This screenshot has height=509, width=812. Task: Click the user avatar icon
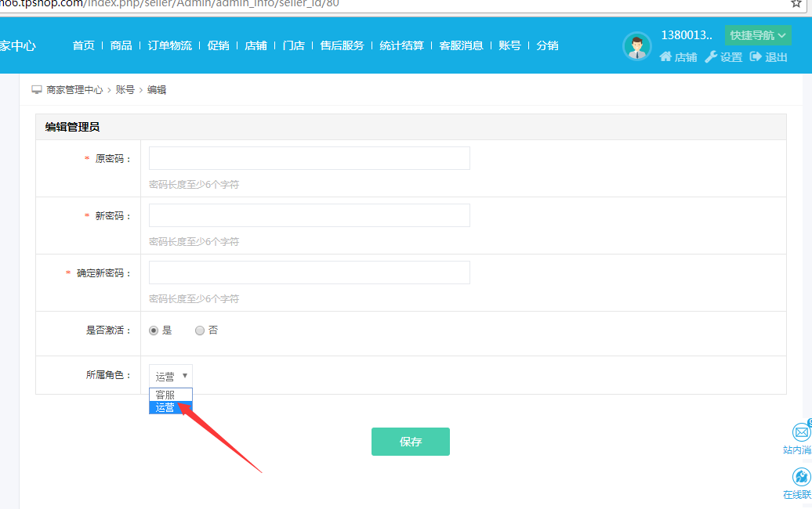coord(636,46)
